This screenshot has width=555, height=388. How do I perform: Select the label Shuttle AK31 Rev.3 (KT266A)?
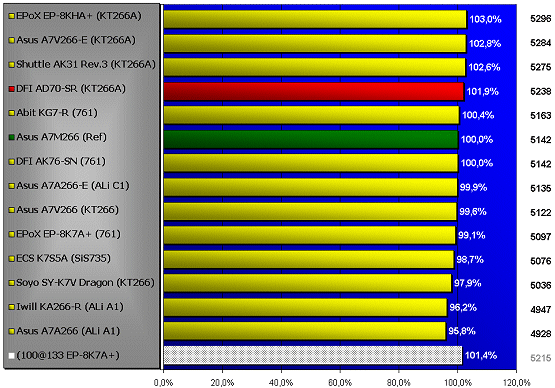(86, 64)
